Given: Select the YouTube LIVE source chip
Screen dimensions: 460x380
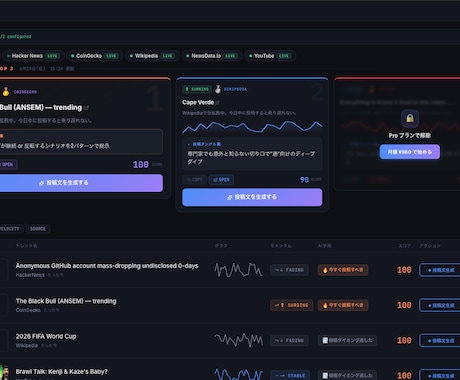Looking at the screenshot, I should (270, 56).
